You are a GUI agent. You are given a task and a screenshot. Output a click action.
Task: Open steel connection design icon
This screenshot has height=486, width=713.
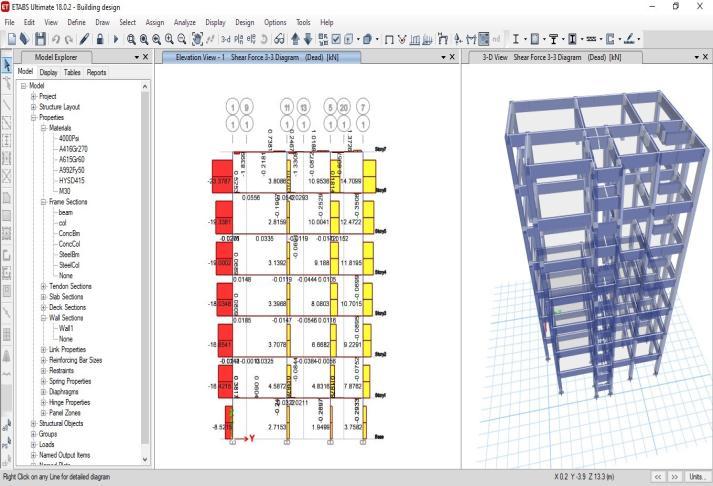(629, 39)
